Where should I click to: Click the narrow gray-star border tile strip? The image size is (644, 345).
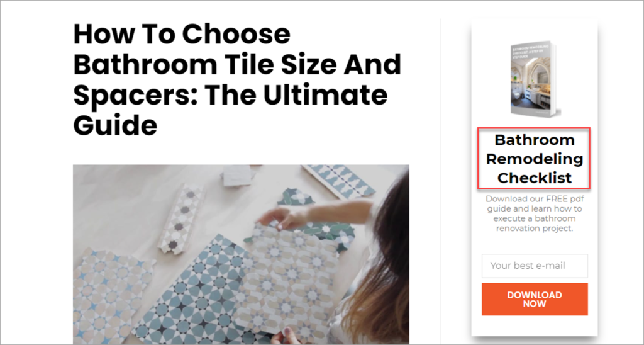pyautogui.click(x=180, y=218)
